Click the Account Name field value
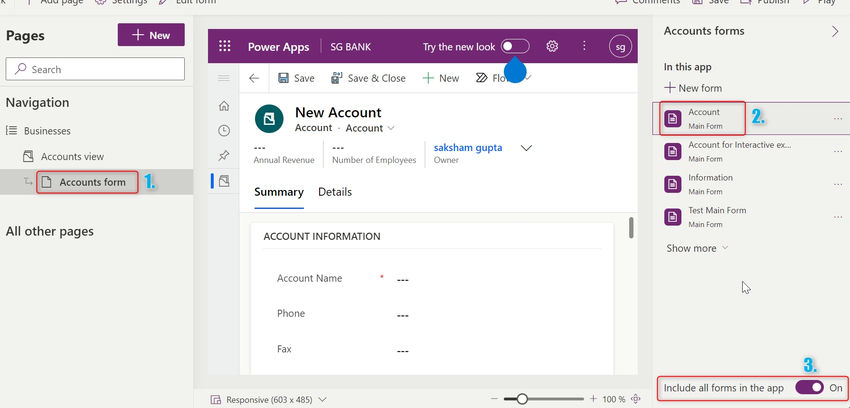850x408 pixels. [402, 280]
